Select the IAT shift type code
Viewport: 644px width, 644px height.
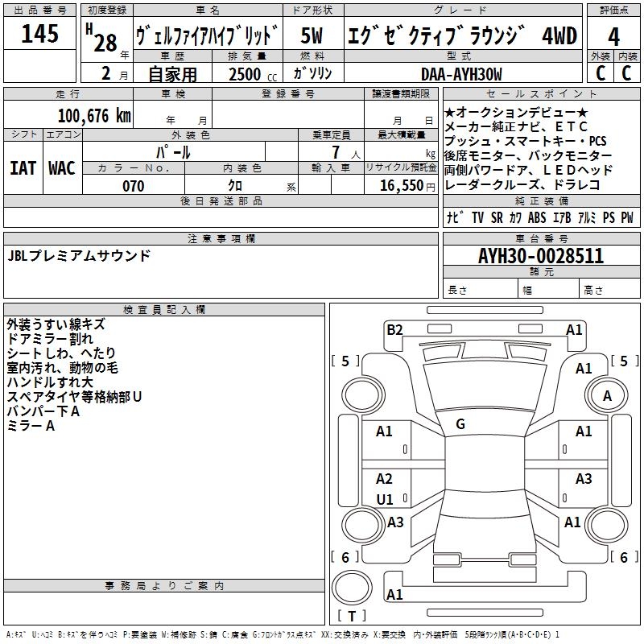23,168
